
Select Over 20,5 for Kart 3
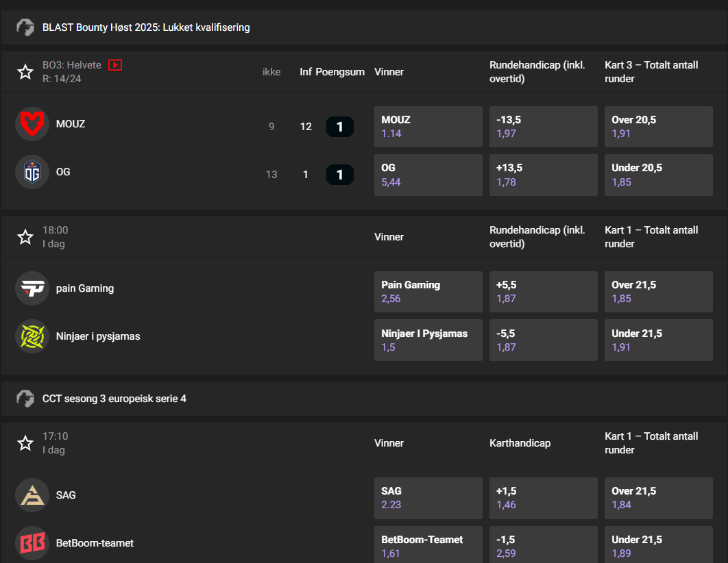(658, 126)
